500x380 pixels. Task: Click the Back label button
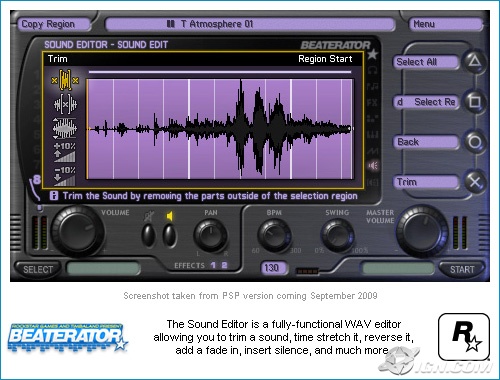click(426, 142)
